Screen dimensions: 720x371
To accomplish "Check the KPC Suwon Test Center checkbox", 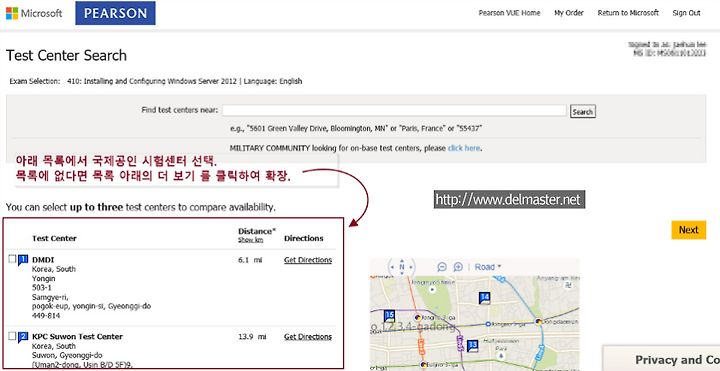I will 12,336.
